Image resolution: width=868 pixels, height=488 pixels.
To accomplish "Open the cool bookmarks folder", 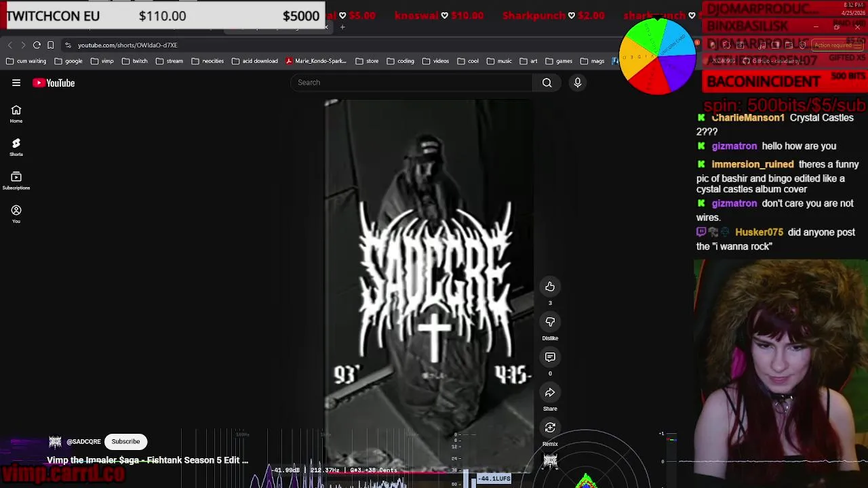I will pos(468,61).
